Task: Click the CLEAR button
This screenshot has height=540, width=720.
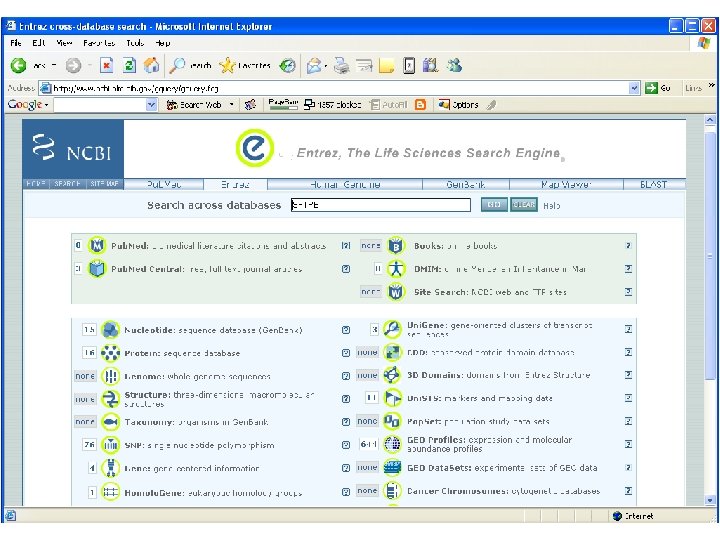Action: tap(523, 204)
